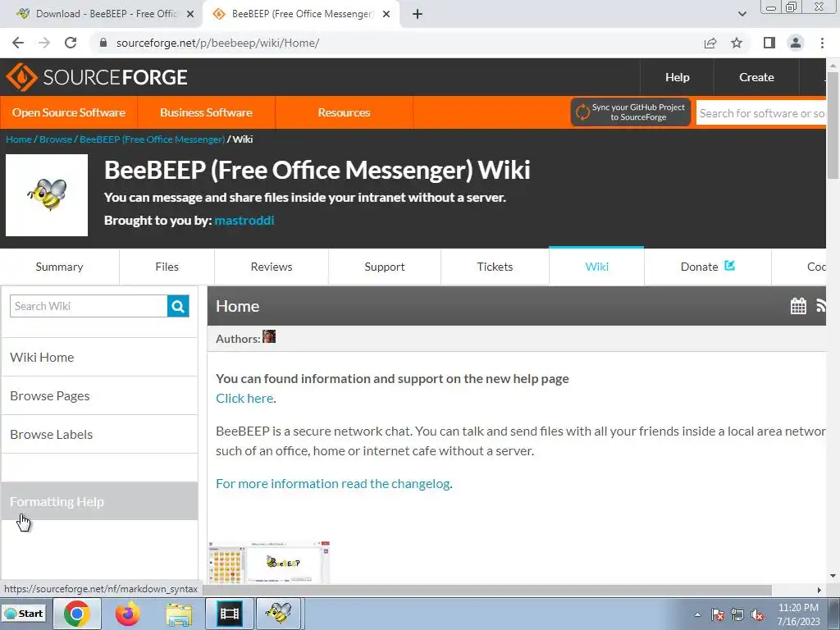
Task: Open the Support tab
Action: click(385, 267)
